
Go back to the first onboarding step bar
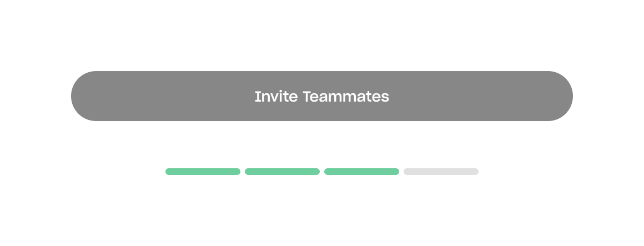(203, 172)
